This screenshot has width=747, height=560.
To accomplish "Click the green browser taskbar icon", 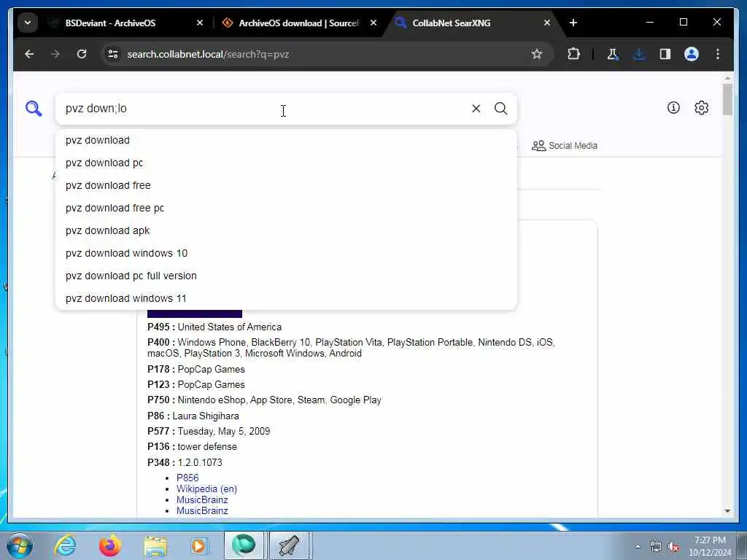I will [x=244, y=545].
